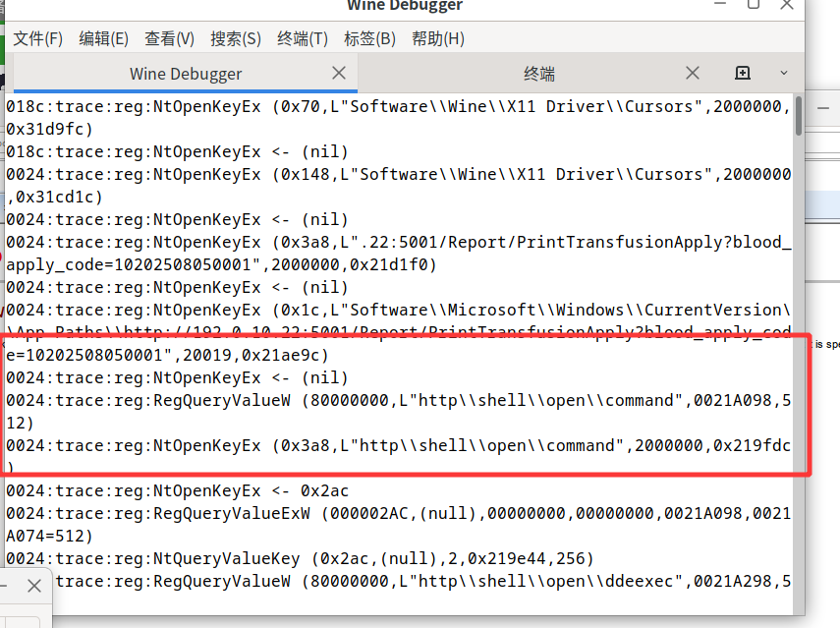
Task: Open the 终端(T) menu
Action: 303,38
